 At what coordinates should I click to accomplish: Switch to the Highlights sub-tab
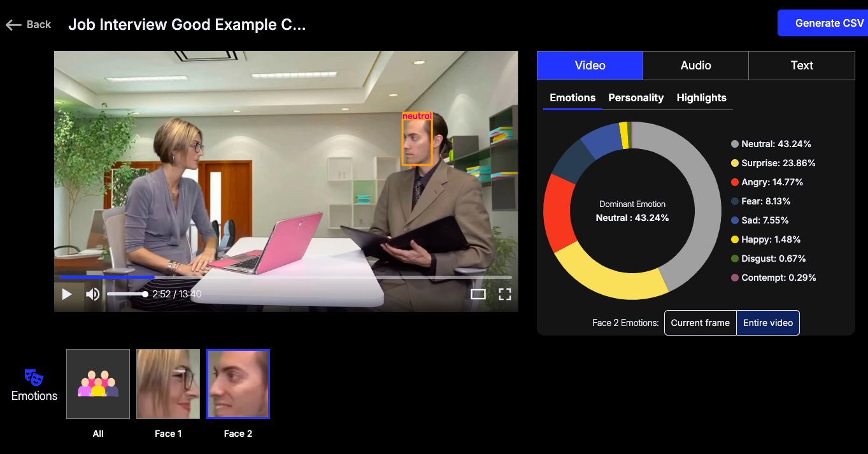coord(701,98)
